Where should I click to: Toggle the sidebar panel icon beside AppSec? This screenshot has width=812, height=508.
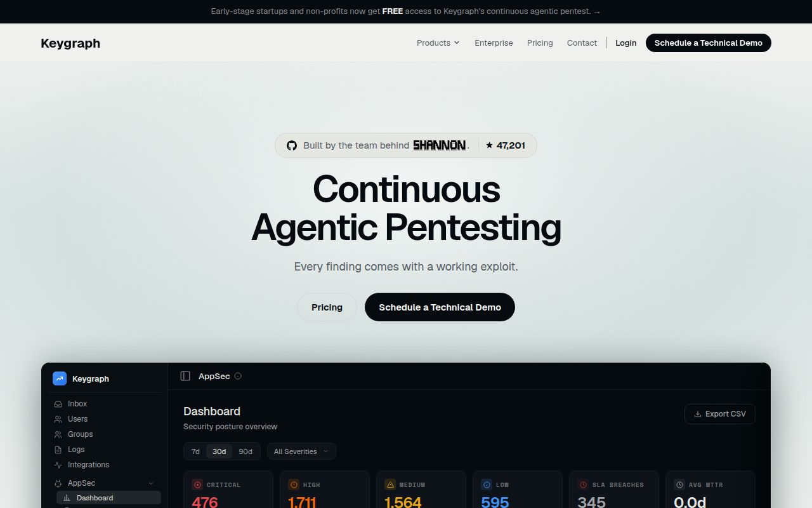click(x=185, y=376)
